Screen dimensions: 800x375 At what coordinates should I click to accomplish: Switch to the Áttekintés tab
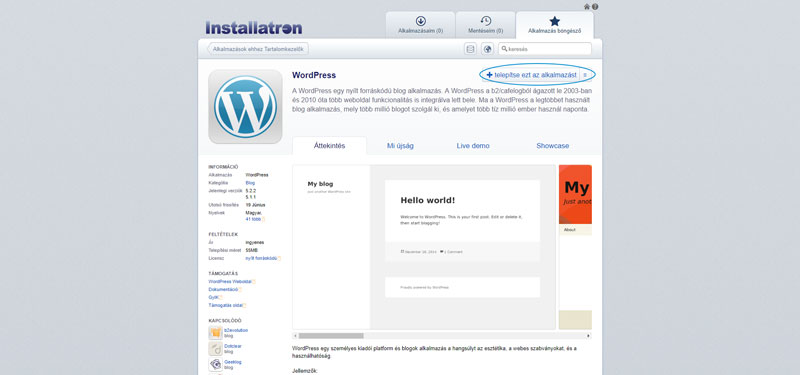(x=329, y=145)
